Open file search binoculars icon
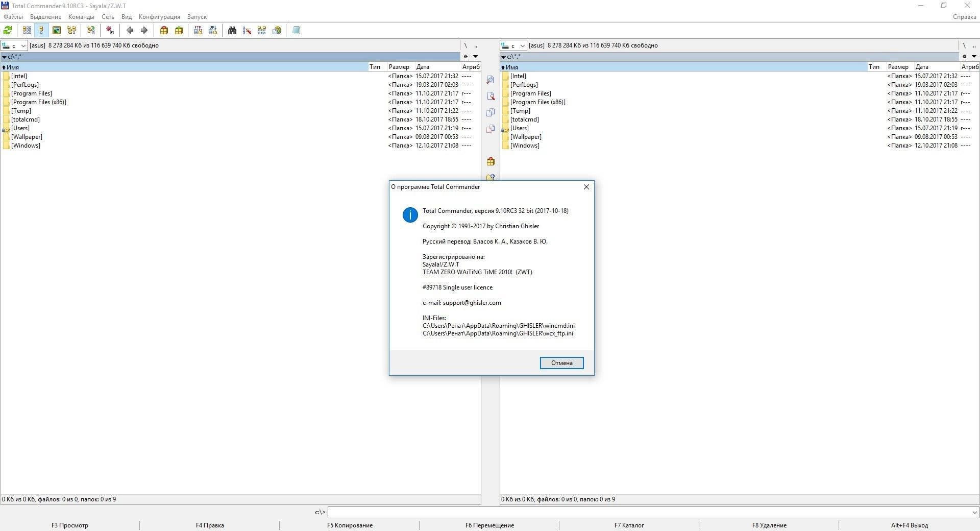This screenshot has width=980, height=531. point(232,31)
